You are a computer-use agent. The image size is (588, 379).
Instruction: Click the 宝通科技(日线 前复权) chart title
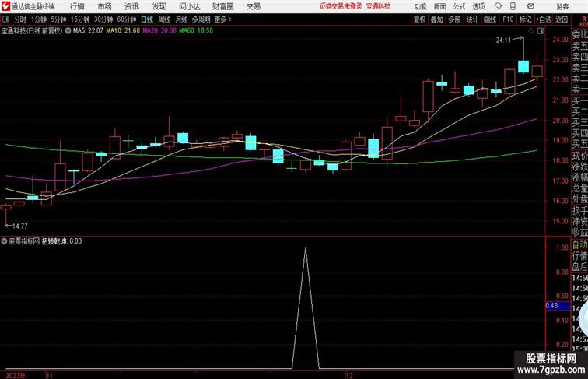pyautogui.click(x=32, y=31)
